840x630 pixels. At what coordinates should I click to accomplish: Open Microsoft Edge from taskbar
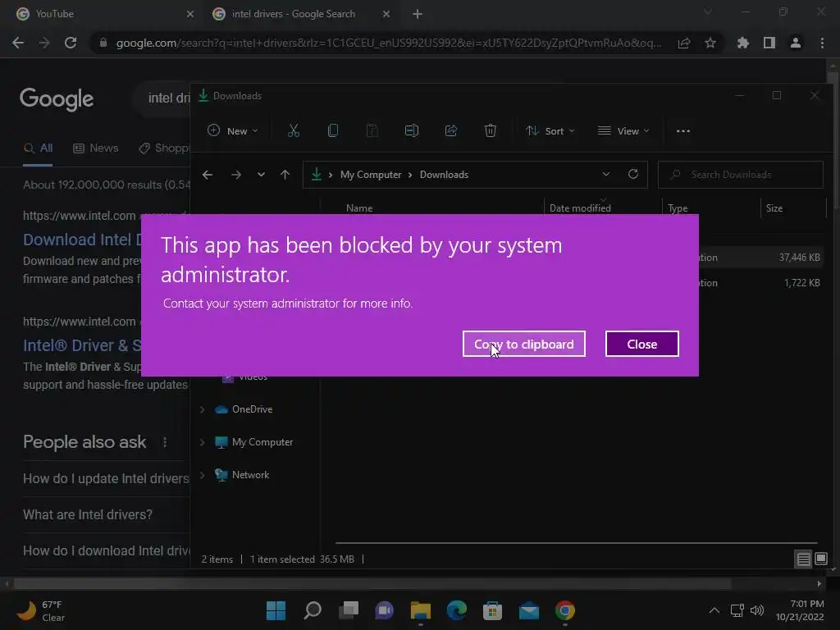coord(456,610)
